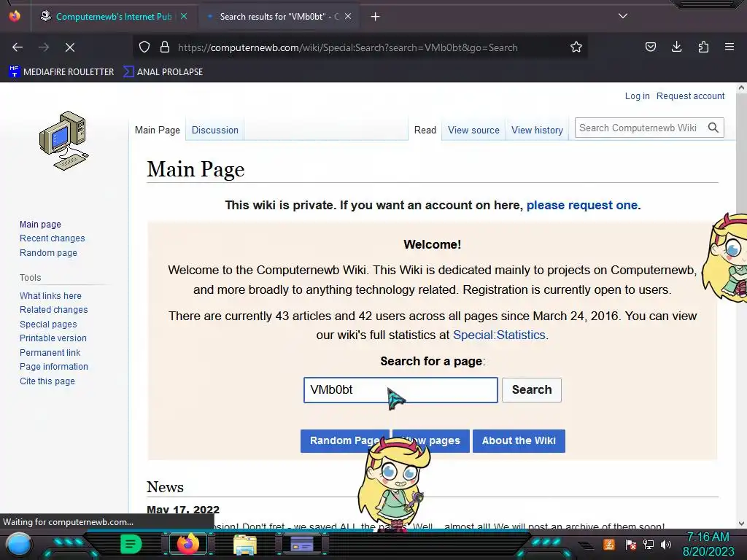Viewport: 747px width, 560px height.
Task: Select the Search results for VMb0bt tab
Action: coord(279,16)
